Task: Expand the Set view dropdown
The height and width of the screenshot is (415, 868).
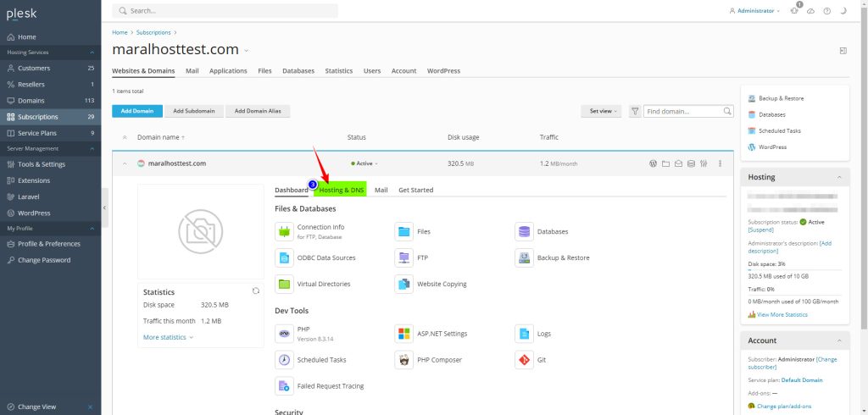Action: tap(601, 111)
